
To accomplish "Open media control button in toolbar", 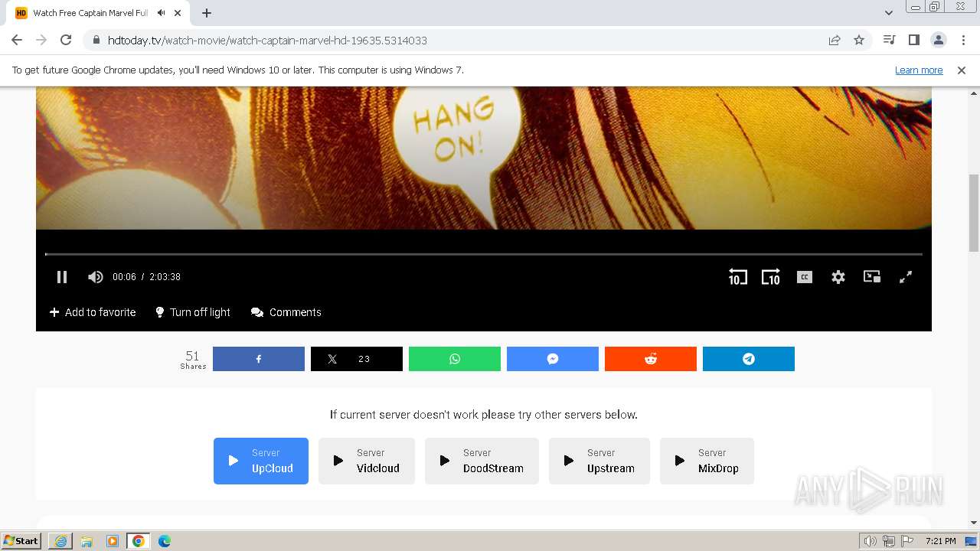I will pos(889,40).
